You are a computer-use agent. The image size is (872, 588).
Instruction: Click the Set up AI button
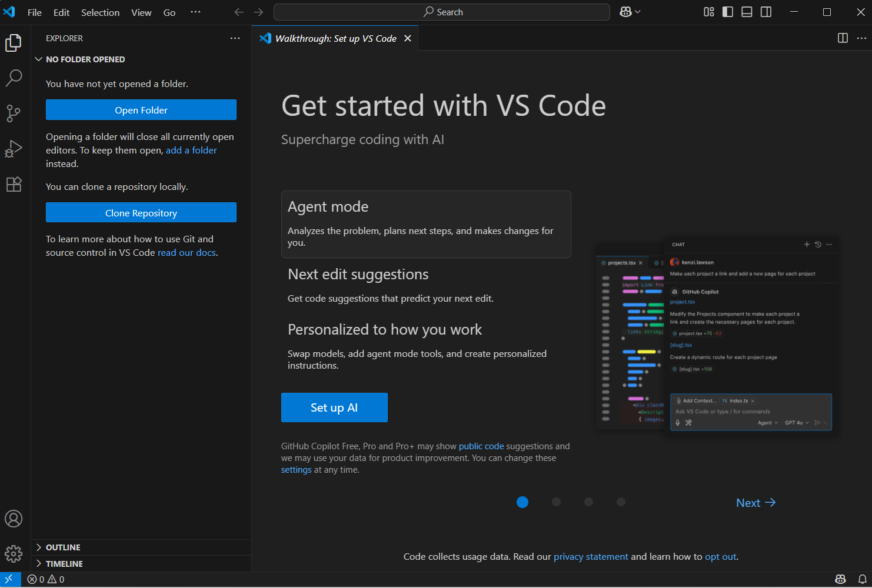(x=334, y=407)
